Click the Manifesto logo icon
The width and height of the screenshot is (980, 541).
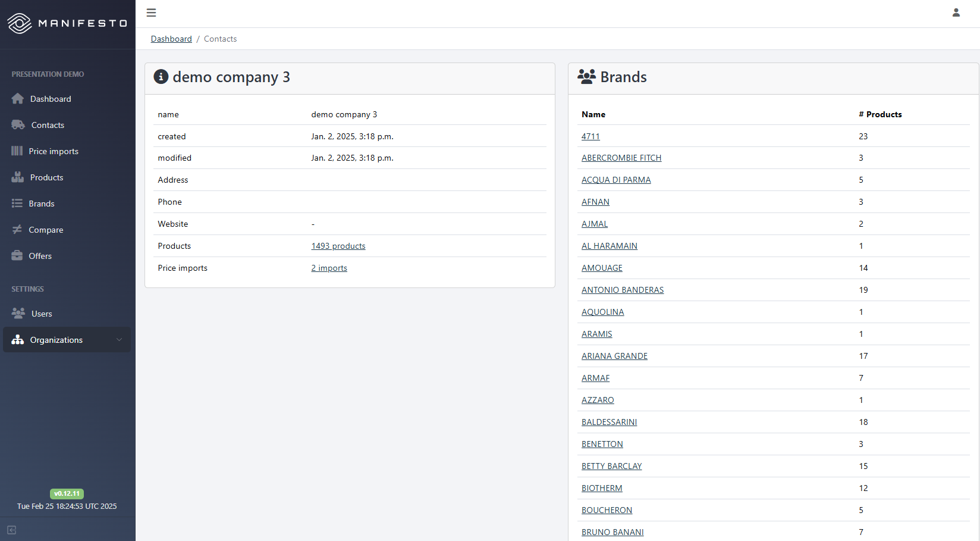click(20, 23)
